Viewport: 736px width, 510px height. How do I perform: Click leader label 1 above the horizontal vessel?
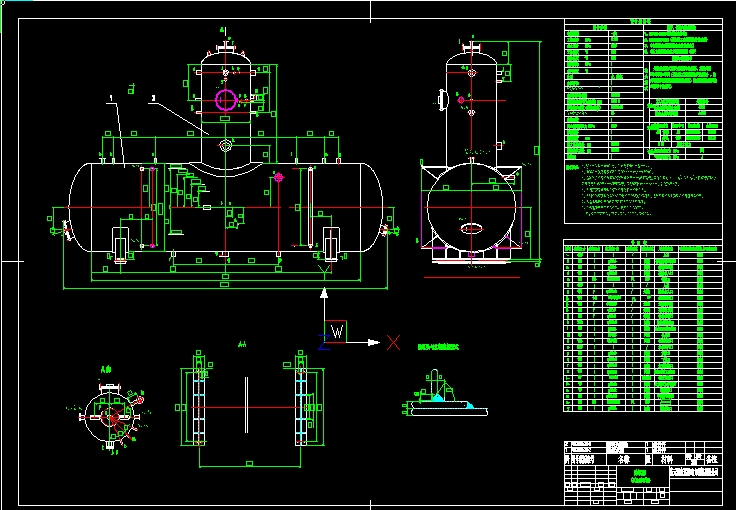pyautogui.click(x=111, y=98)
